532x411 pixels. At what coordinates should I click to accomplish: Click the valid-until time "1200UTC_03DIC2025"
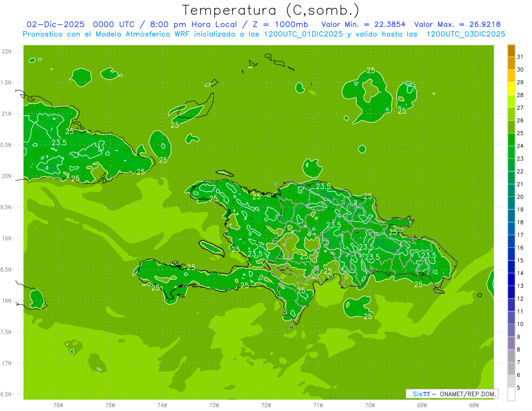(465, 34)
